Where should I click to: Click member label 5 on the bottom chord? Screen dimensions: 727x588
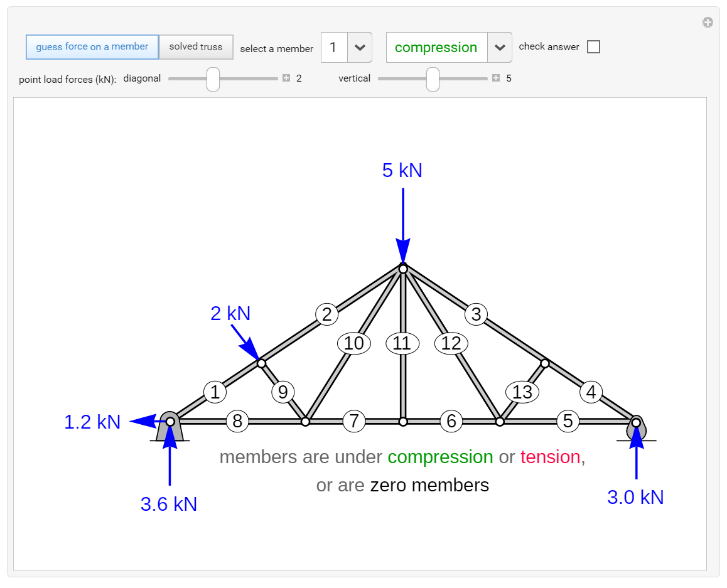568,421
